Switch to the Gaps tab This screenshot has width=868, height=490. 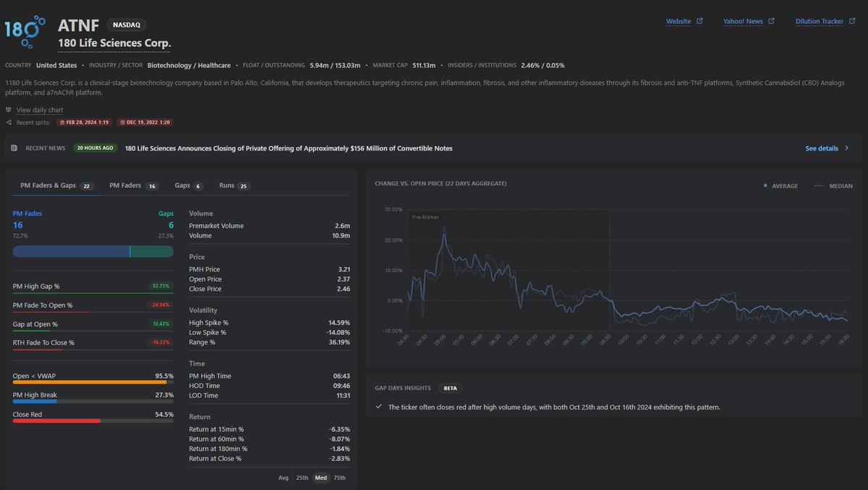tap(189, 186)
